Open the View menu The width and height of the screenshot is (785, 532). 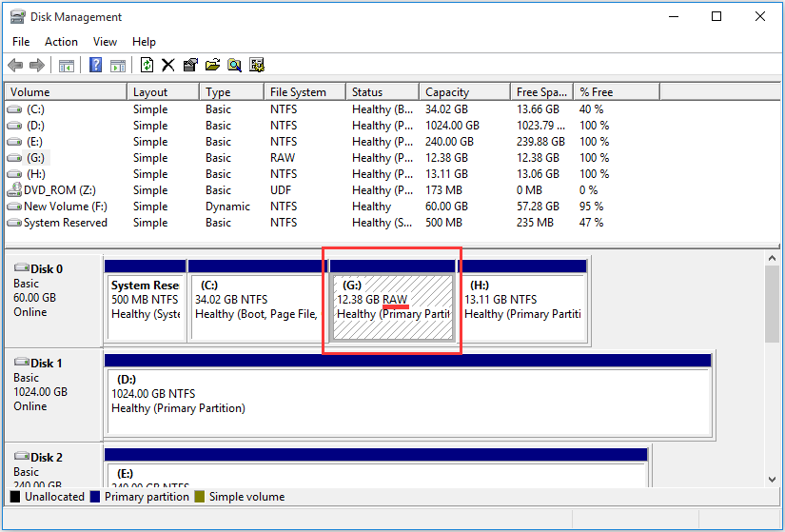tap(105, 42)
